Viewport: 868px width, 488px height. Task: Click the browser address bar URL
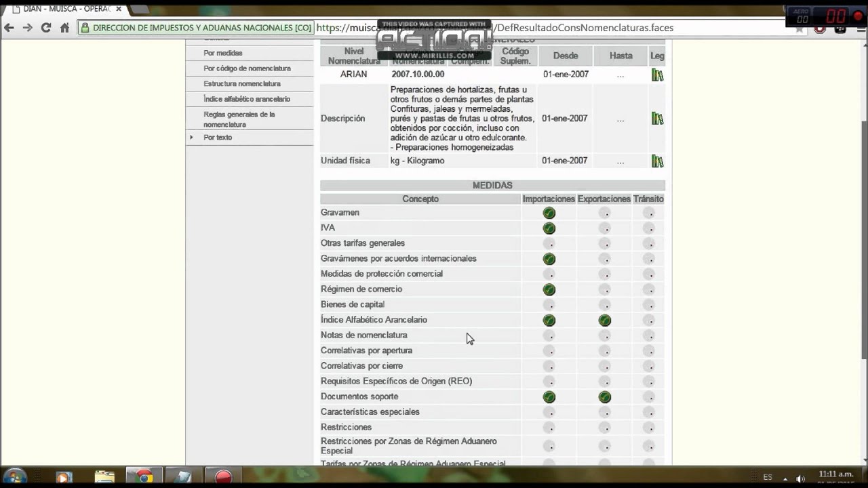495,28
